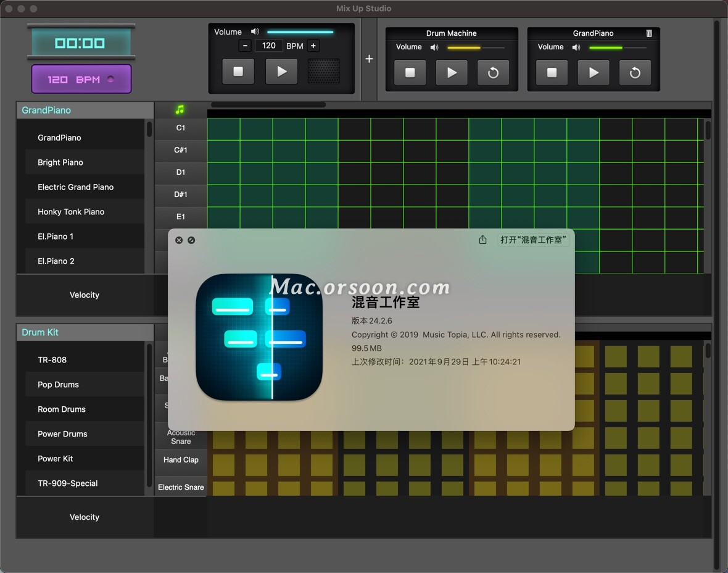Click the drum kit list scrollbar

click(149, 414)
